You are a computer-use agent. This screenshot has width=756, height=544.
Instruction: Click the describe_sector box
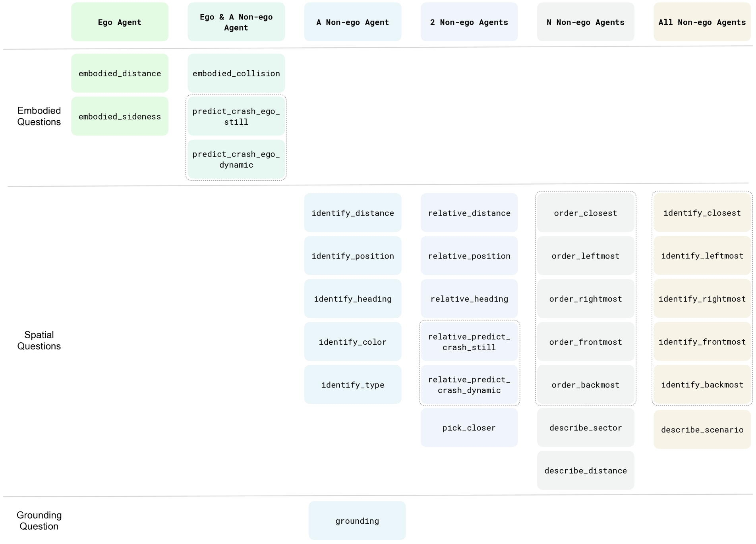(586, 428)
